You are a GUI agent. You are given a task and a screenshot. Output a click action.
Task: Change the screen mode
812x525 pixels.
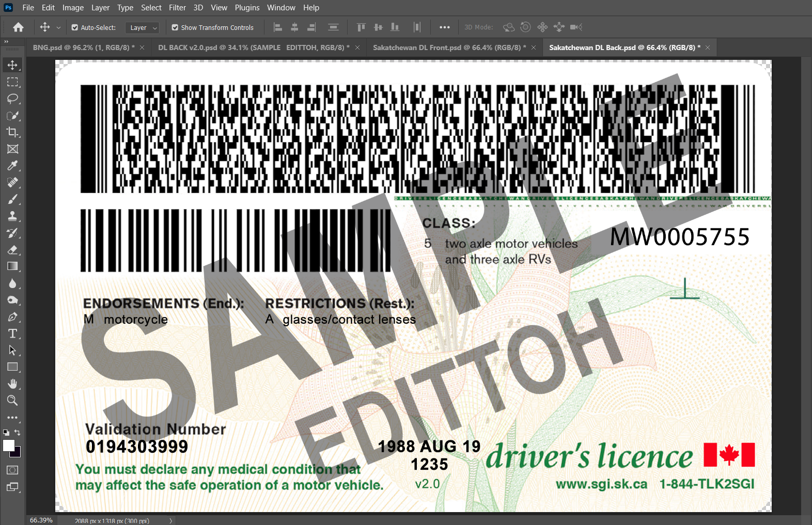click(12, 487)
